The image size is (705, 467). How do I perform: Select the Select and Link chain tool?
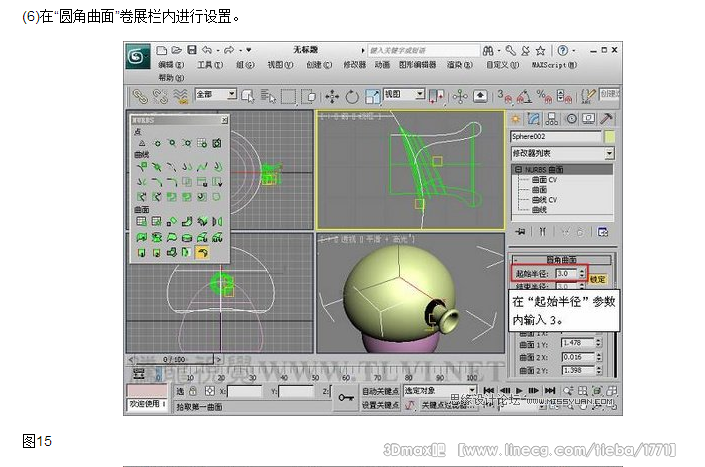point(140,96)
